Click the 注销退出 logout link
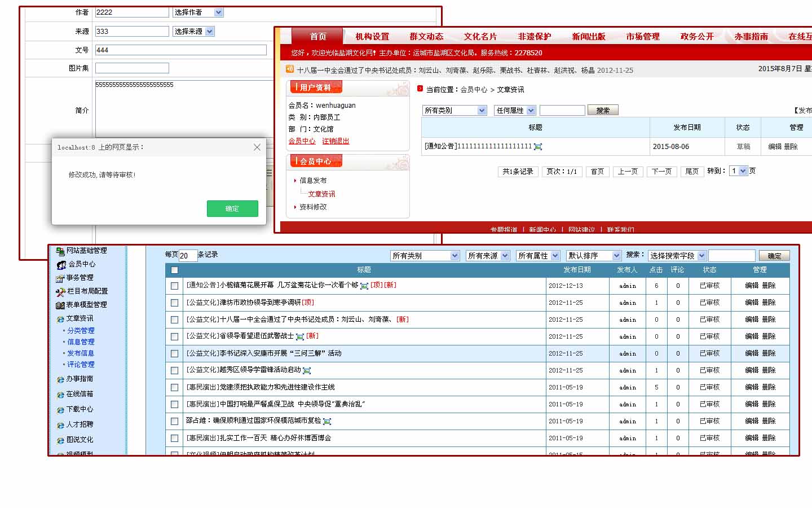 coord(336,141)
